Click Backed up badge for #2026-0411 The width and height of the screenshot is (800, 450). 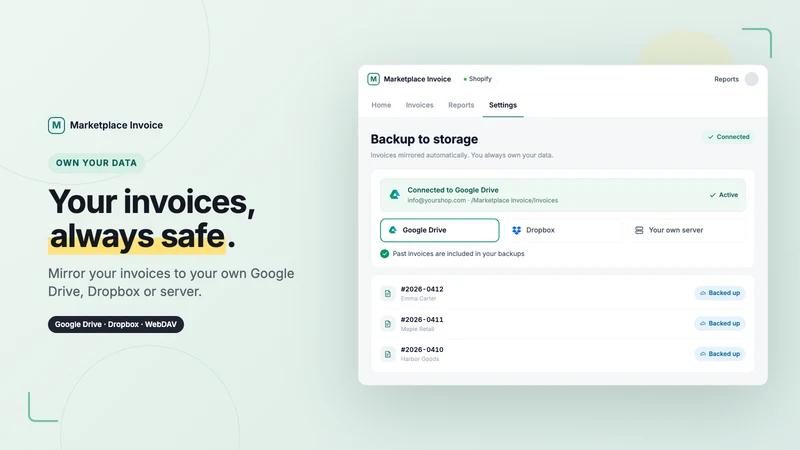720,323
